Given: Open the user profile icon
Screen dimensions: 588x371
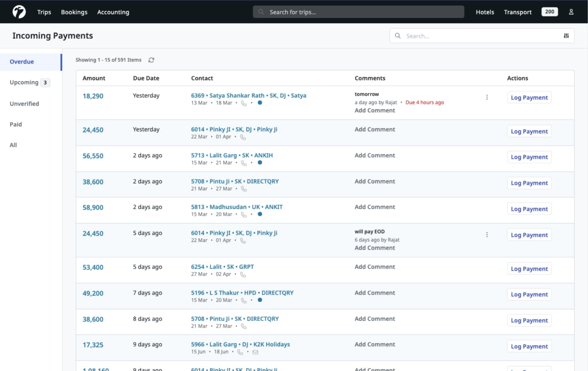Looking at the screenshot, I should (571, 12).
